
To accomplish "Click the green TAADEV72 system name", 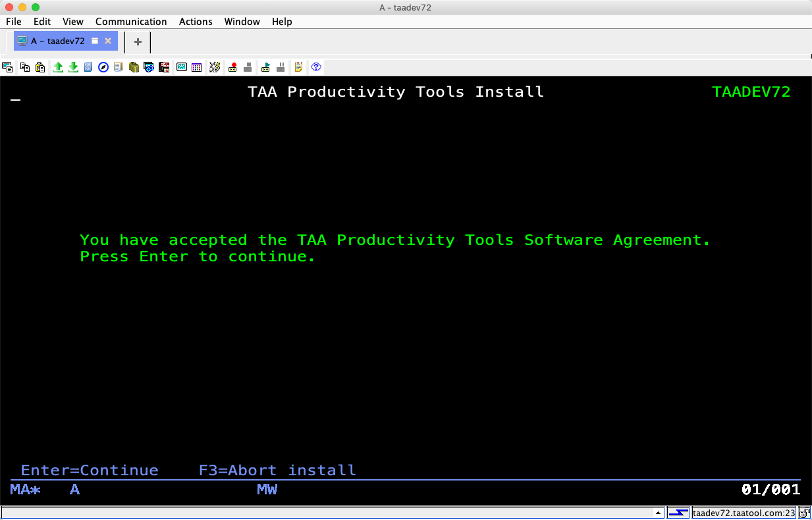I will (x=751, y=92).
